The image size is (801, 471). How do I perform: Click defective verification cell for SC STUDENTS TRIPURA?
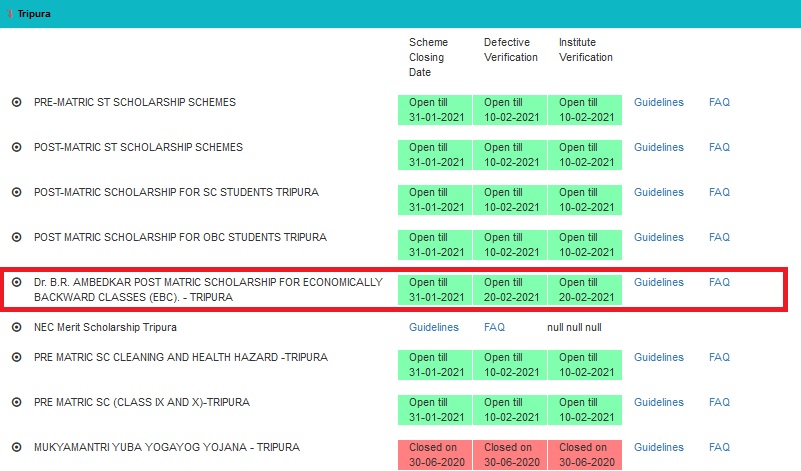(510, 200)
